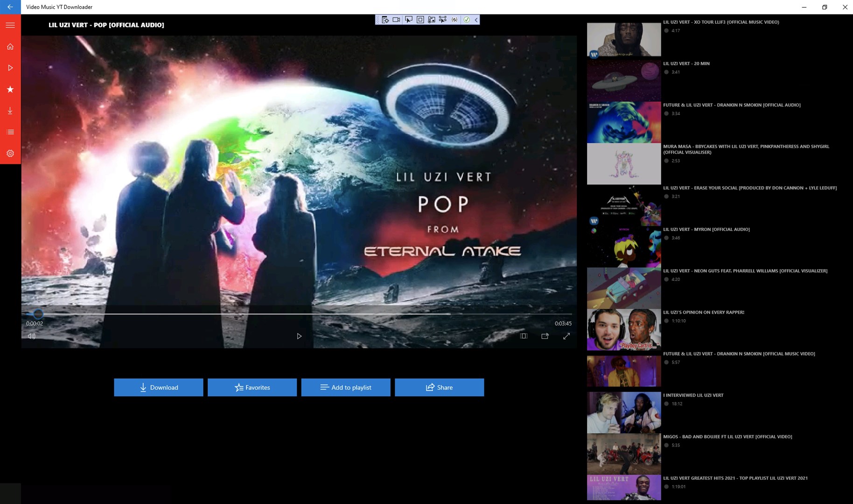Click the Add to playlist button
Image resolution: width=853 pixels, height=504 pixels.
pos(346,387)
